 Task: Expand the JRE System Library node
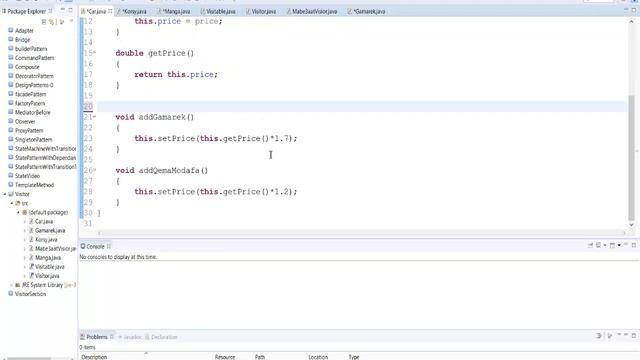click(x=11, y=285)
